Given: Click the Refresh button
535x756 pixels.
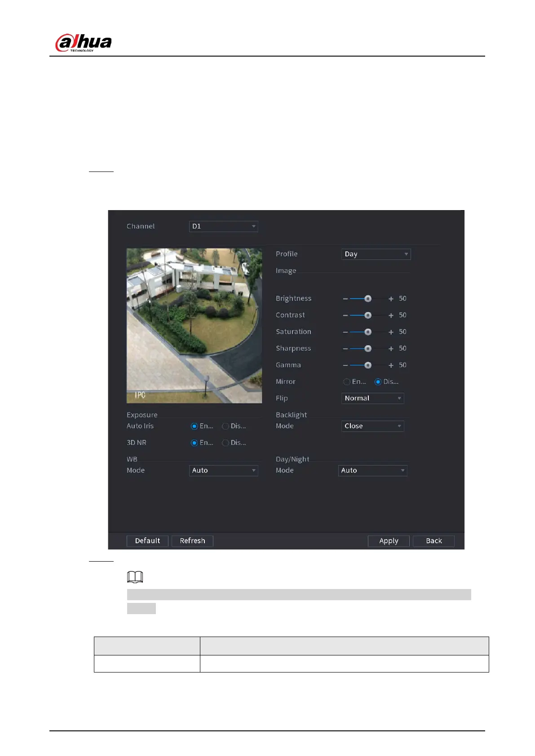Looking at the screenshot, I should pyautogui.click(x=192, y=541).
